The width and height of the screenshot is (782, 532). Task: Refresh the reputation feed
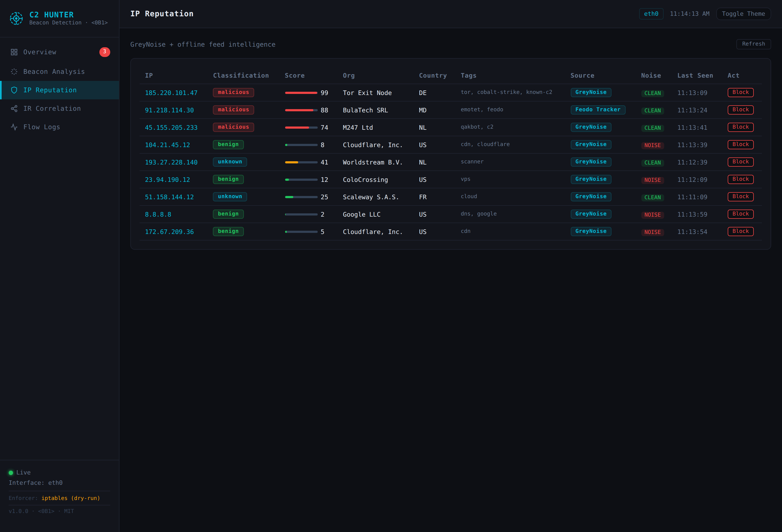pos(753,44)
